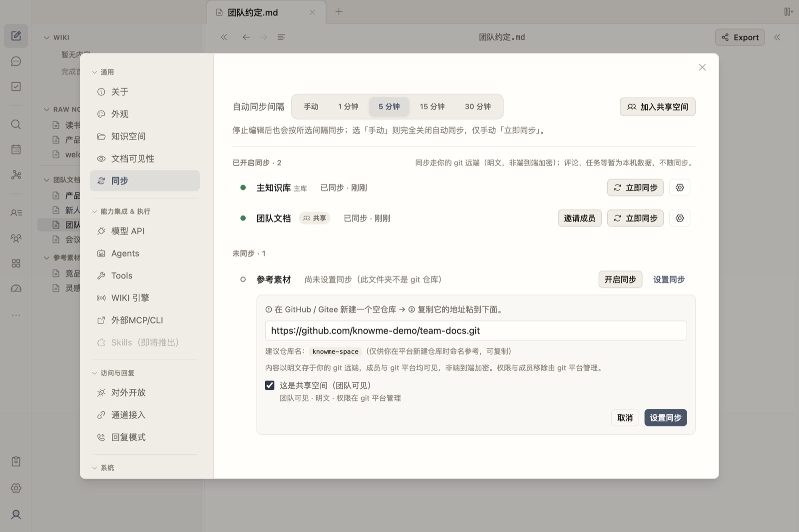799x532 pixels.
Task: Click the dark 设置同步 confirm button
Action: point(666,418)
